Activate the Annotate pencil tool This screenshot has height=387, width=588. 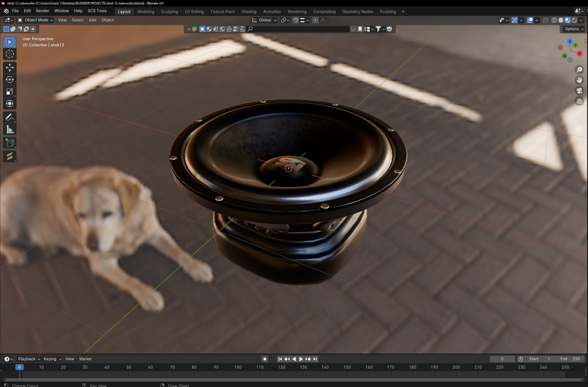click(x=10, y=117)
